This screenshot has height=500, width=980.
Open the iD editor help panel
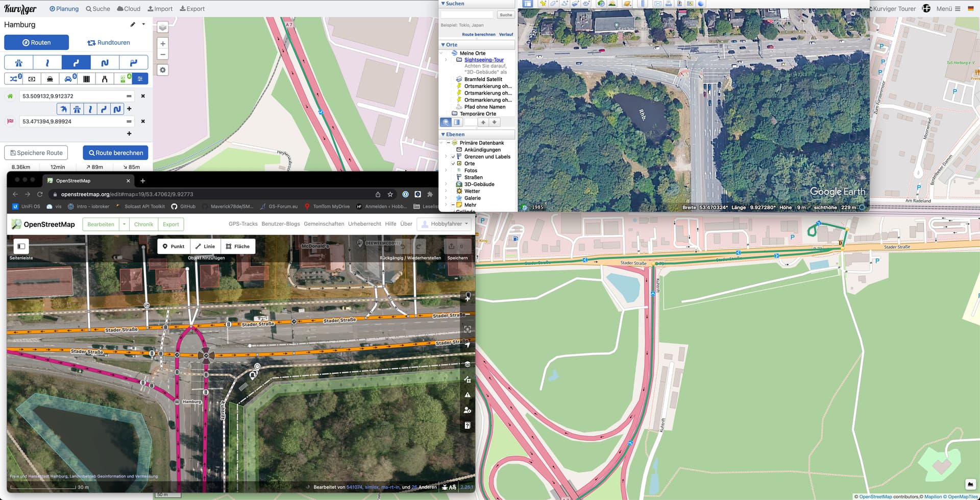(467, 425)
